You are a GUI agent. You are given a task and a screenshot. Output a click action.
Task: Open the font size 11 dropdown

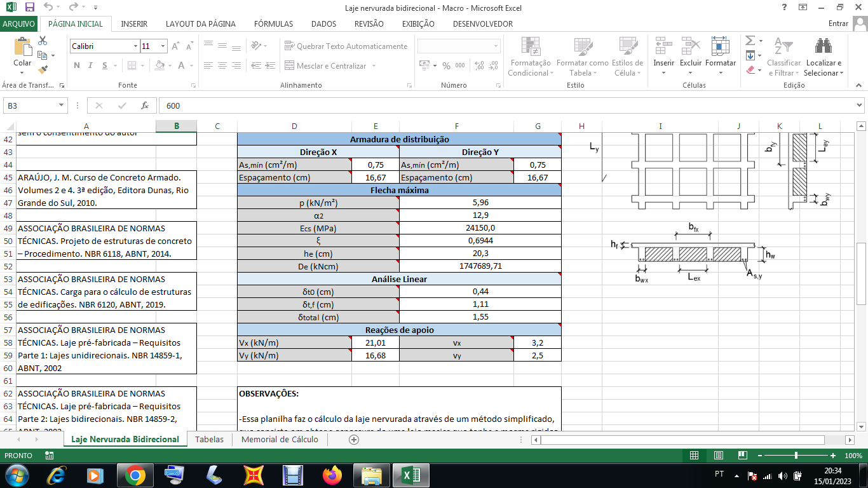point(163,46)
